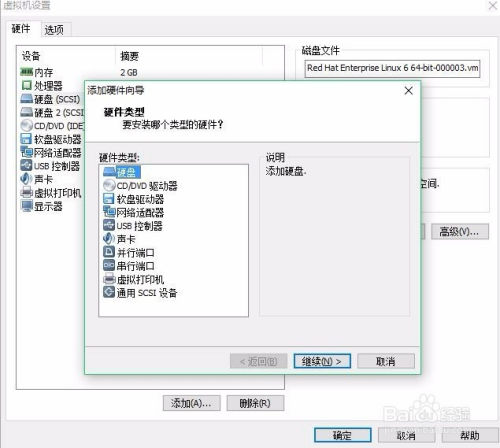Click 继续(N) > to proceed
Viewport: 500px width, 448px height.
(x=322, y=361)
